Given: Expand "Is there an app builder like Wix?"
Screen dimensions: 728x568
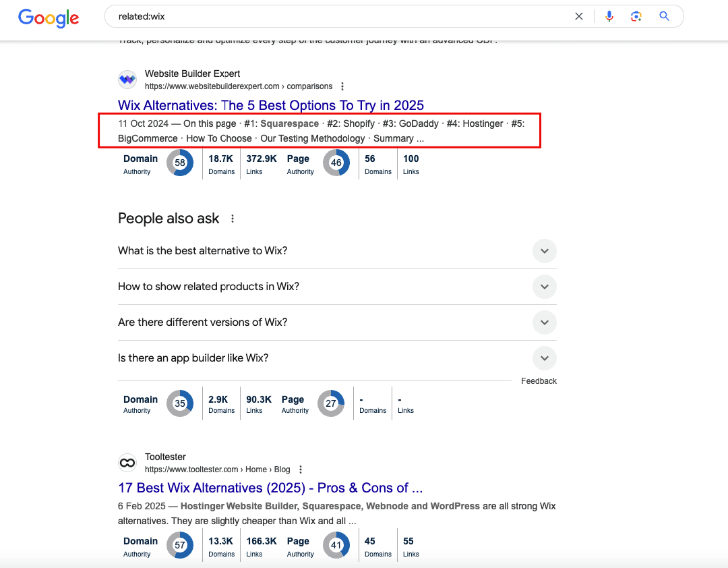Looking at the screenshot, I should pyautogui.click(x=544, y=358).
